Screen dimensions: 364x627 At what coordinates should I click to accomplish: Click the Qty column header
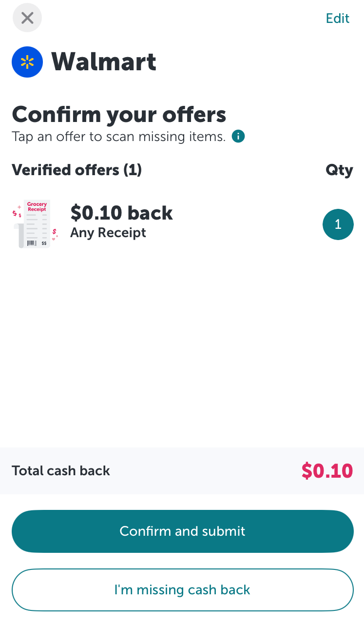click(339, 170)
